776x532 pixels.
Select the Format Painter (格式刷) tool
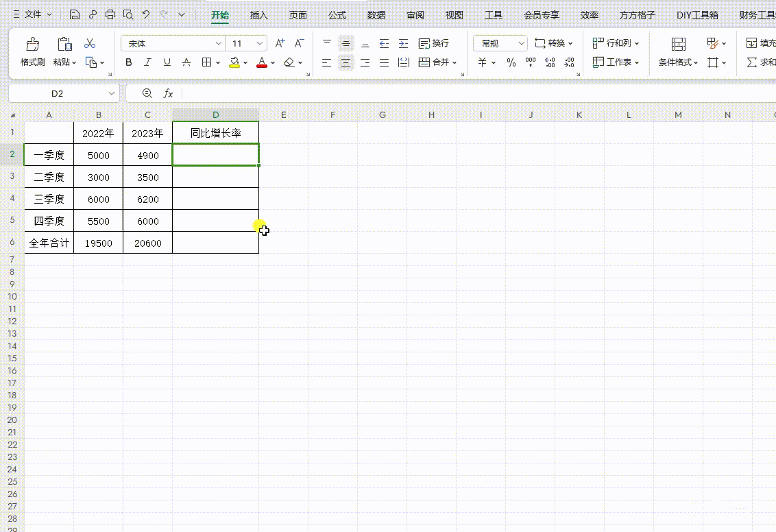(x=33, y=51)
